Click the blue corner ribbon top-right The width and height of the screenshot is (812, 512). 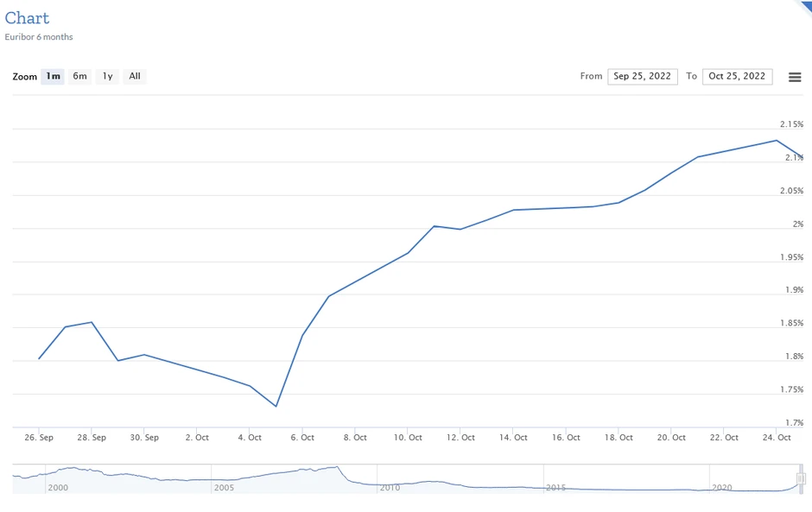coord(804,6)
